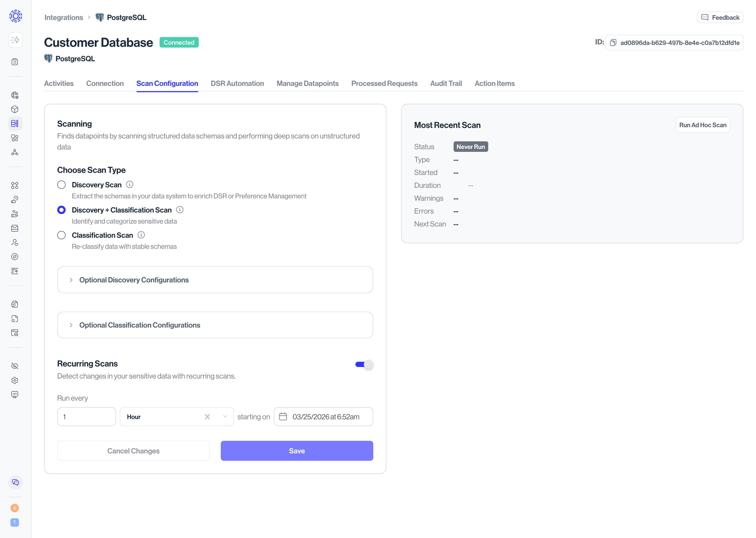Click the Run every number input field
756x538 pixels.
(86, 416)
